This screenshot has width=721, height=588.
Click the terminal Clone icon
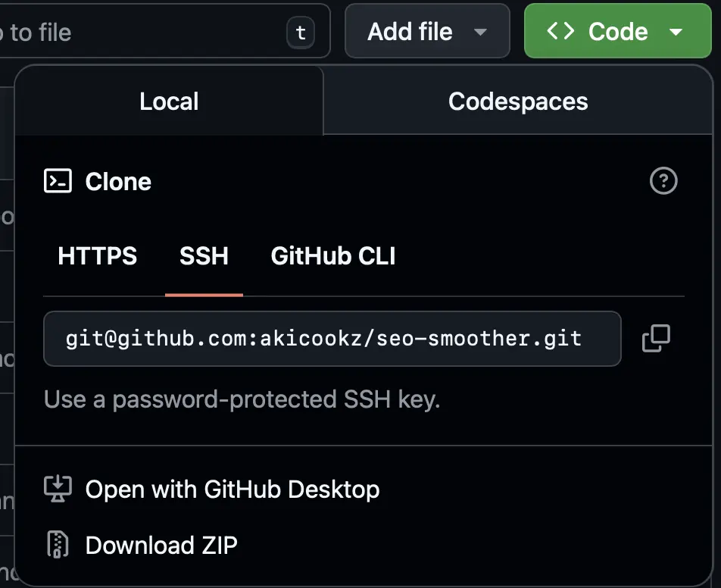(x=57, y=181)
